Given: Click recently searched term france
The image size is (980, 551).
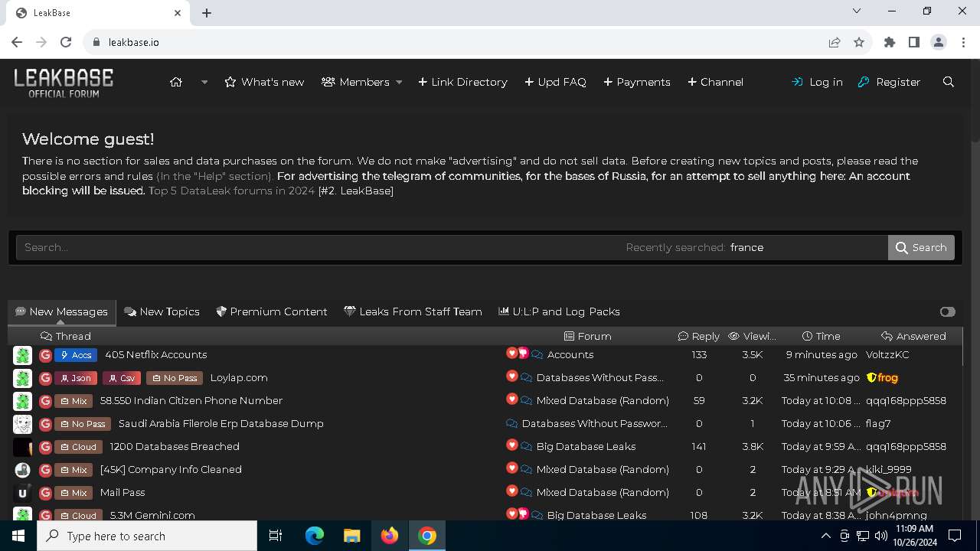Looking at the screenshot, I should (x=746, y=247).
